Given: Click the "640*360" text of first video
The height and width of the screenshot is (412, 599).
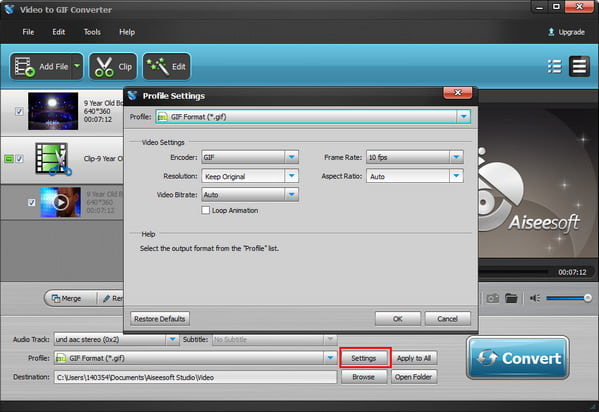Looking at the screenshot, I should pyautogui.click(x=97, y=111).
